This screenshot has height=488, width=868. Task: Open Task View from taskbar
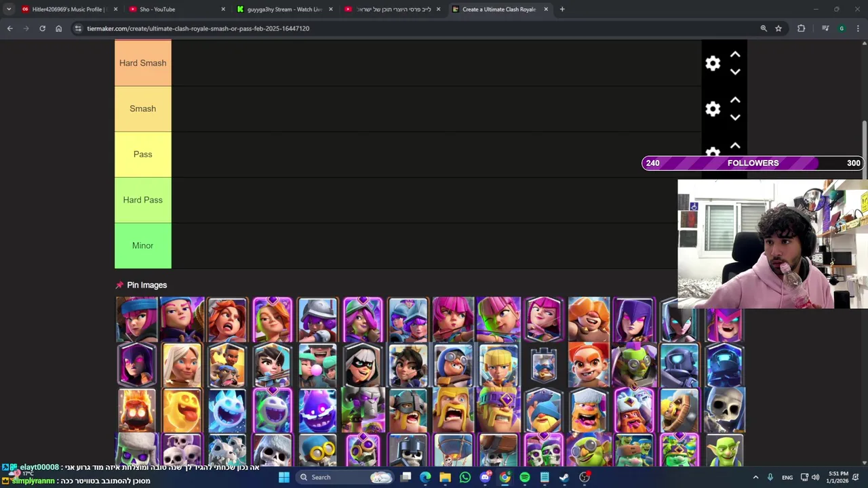406,477
